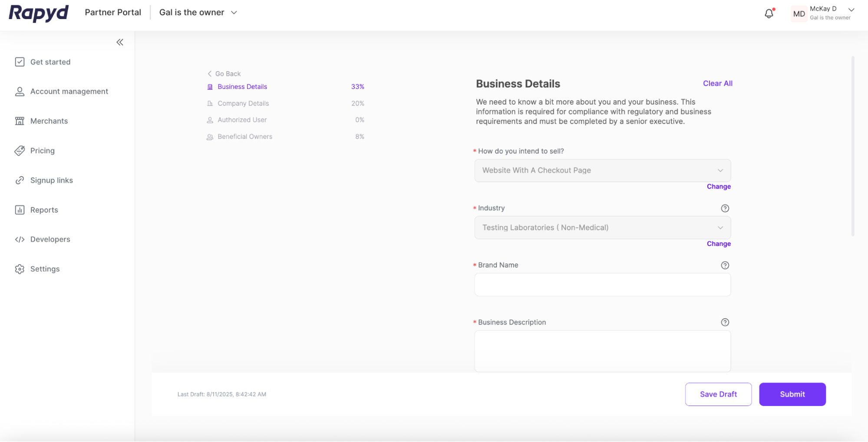Image resolution: width=868 pixels, height=442 pixels.
Task: Click the Developers code icon
Action: tap(20, 239)
